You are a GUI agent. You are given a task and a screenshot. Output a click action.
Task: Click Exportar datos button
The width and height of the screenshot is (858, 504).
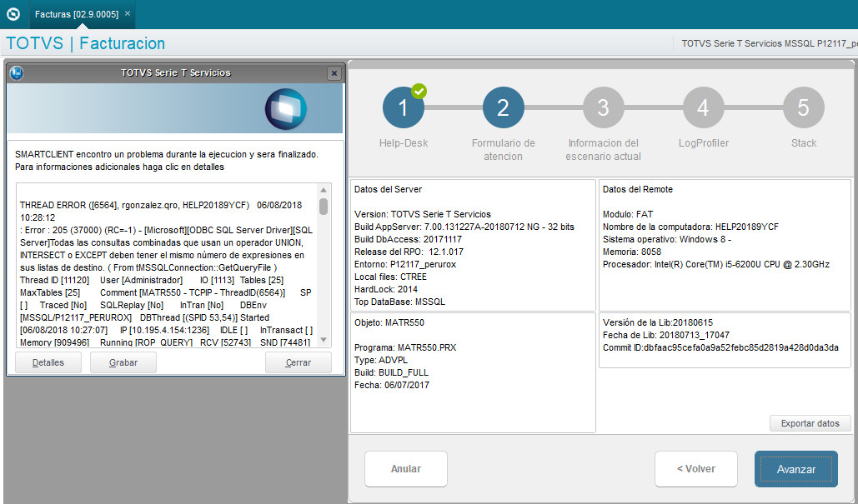tap(810, 423)
